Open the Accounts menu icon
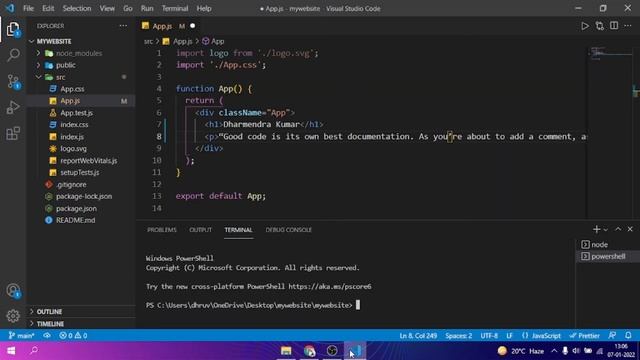This screenshot has height=360, width=640. 13,291
